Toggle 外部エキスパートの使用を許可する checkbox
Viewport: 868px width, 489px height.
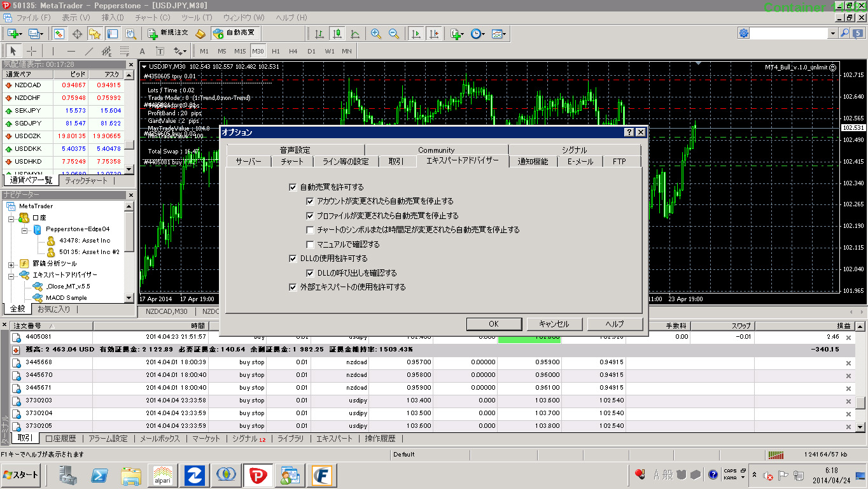point(293,287)
